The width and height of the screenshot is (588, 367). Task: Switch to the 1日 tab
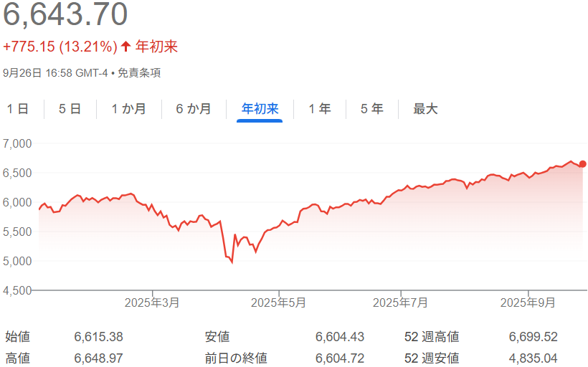point(18,109)
